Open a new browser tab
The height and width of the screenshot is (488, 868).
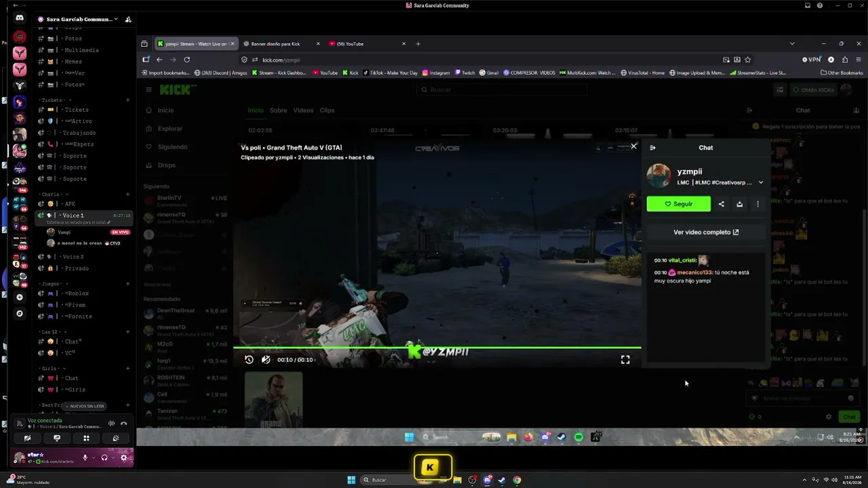418,44
